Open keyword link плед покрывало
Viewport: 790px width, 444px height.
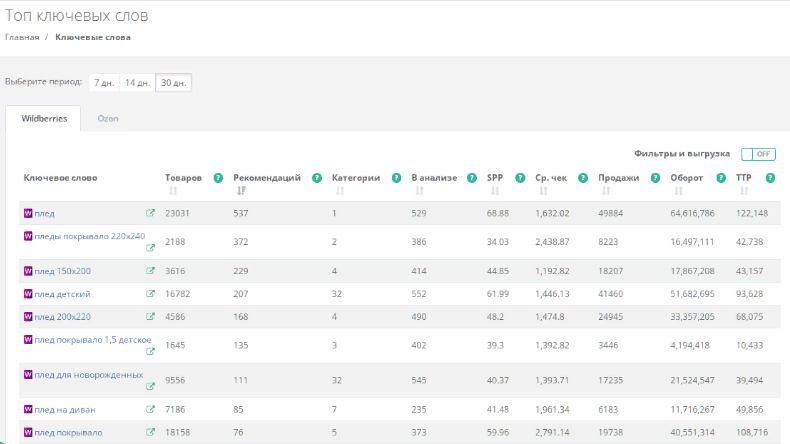(68, 433)
